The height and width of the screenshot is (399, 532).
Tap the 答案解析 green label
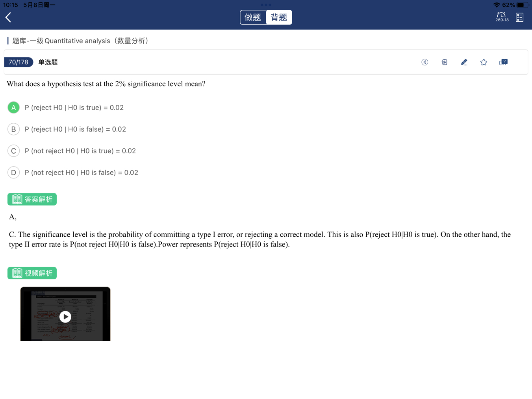(32, 199)
